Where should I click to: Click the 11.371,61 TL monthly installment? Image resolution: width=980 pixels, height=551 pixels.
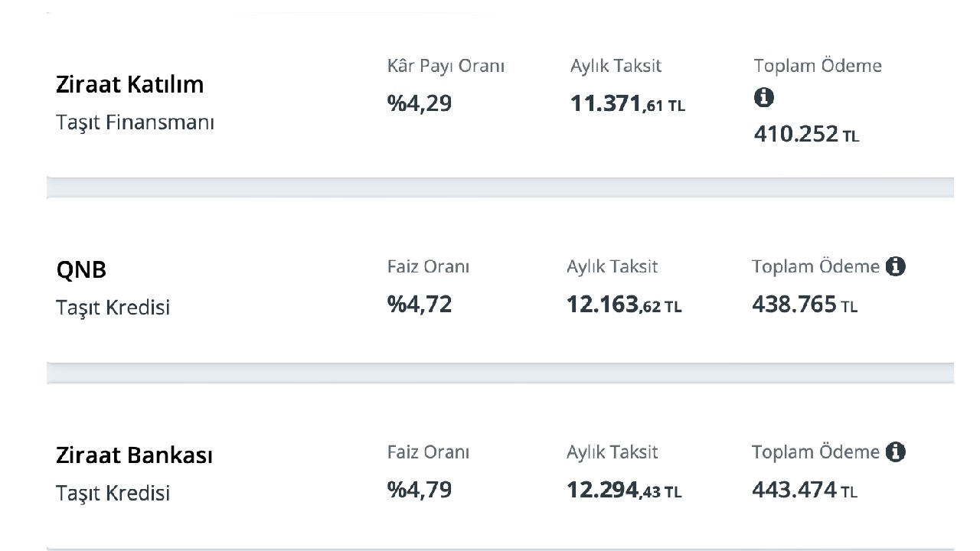tap(628, 104)
